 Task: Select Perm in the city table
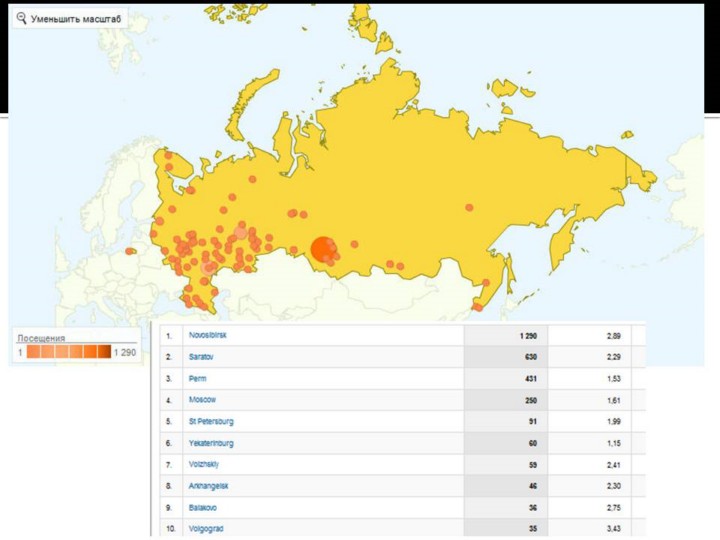(x=198, y=378)
